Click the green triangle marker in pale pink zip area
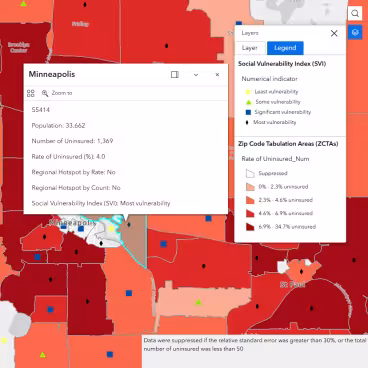Screen dimensions: 368x368 [x=199, y=302]
